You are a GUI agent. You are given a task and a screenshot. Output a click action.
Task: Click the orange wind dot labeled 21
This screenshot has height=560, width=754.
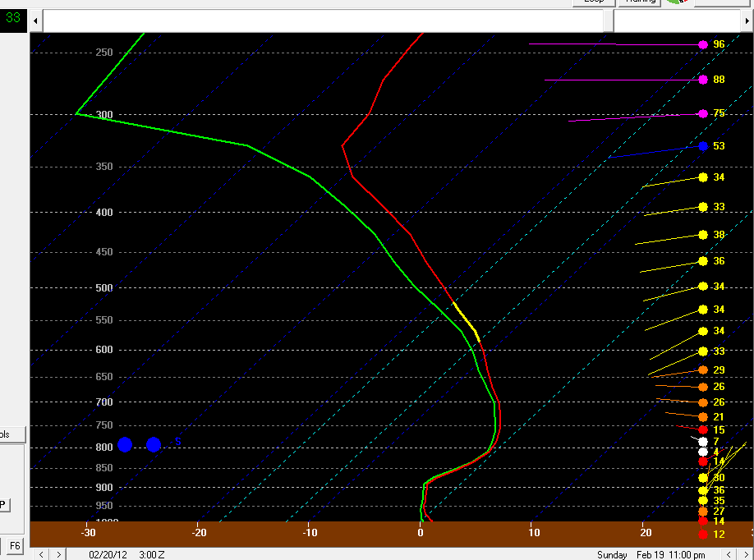tap(703, 417)
